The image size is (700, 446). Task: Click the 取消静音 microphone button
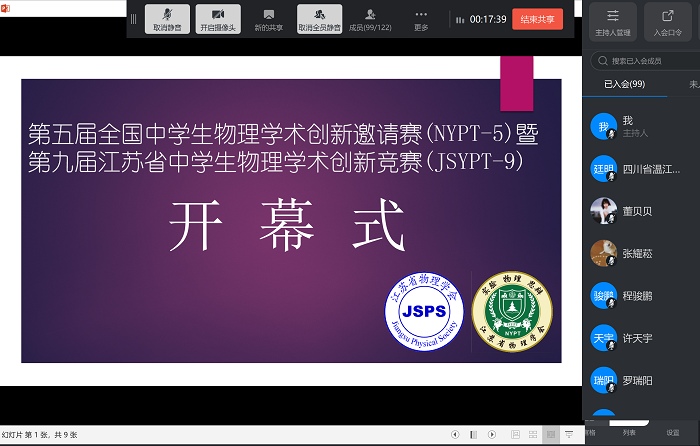click(x=167, y=19)
